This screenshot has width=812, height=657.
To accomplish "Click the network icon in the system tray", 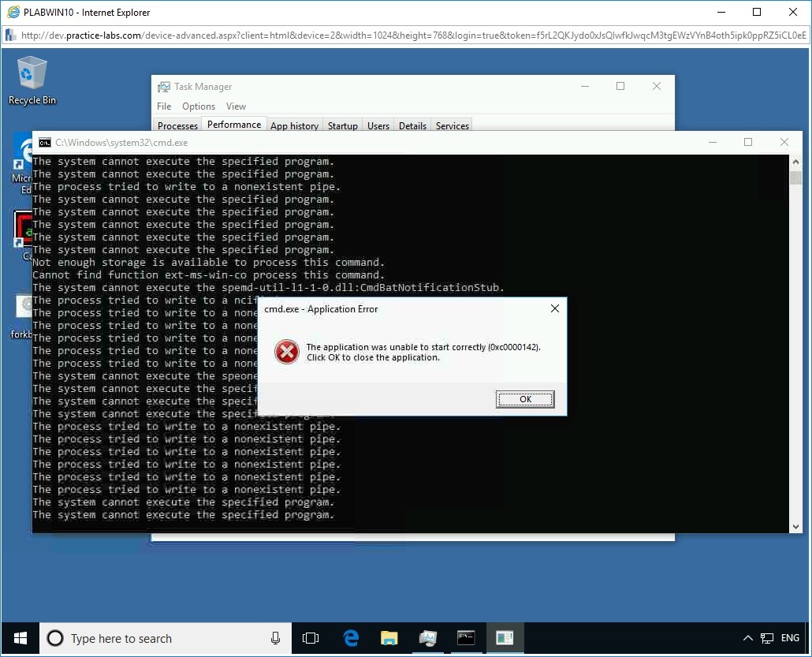I will (x=765, y=638).
